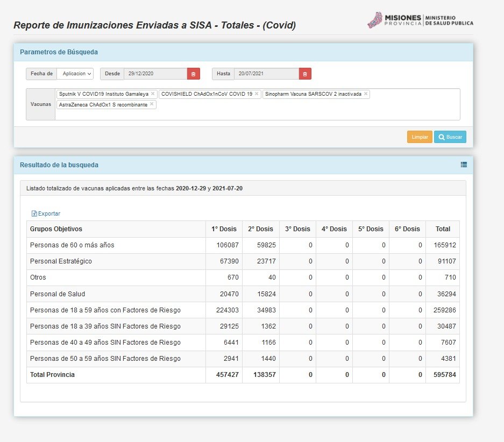Click the Total column header
504x442 pixels.
point(443,229)
